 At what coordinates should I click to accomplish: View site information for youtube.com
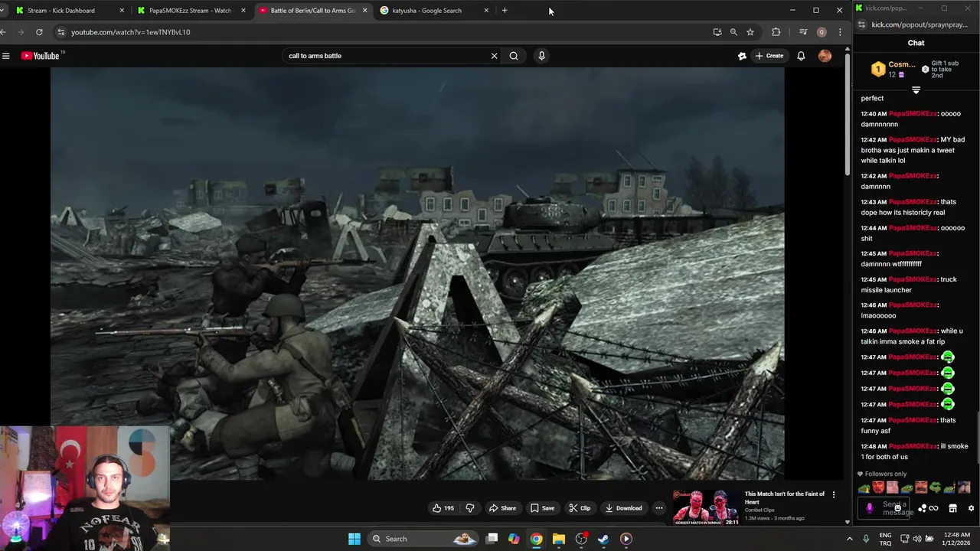point(60,32)
